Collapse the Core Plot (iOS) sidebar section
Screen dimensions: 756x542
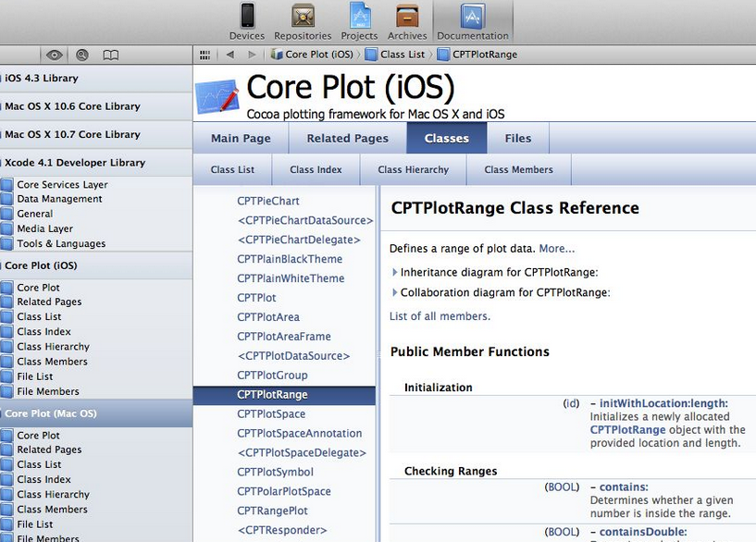96,265
